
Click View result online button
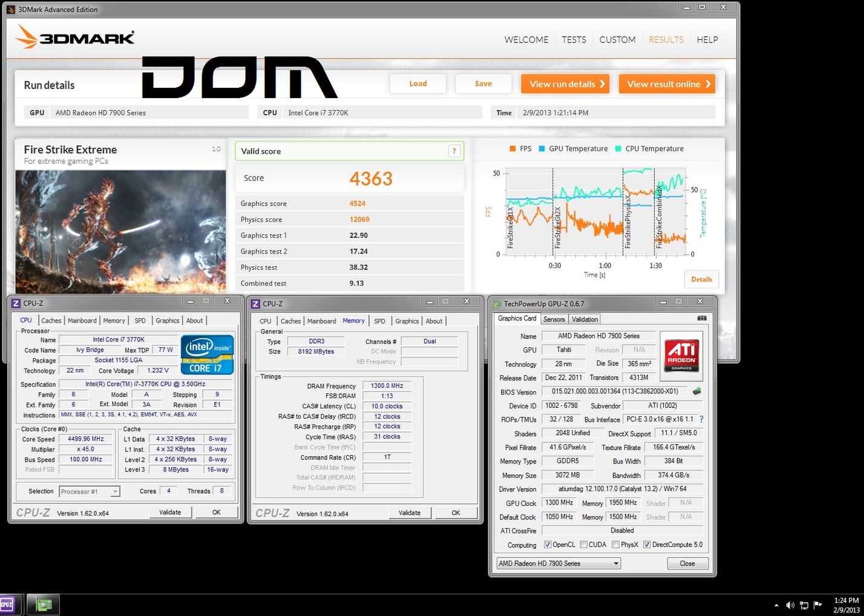[x=667, y=84]
